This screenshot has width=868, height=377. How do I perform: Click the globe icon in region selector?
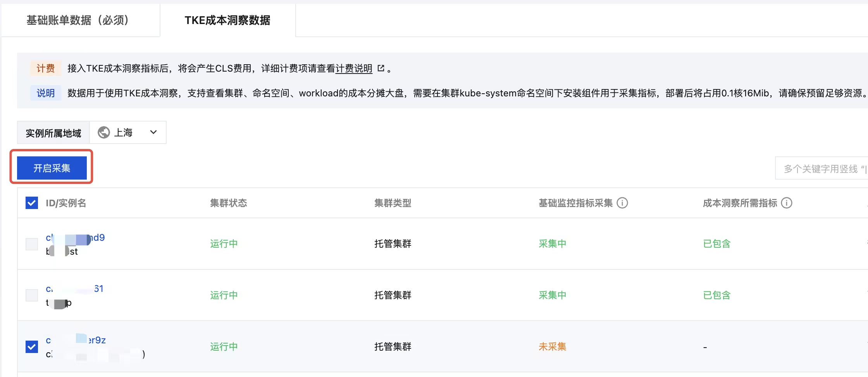point(104,132)
